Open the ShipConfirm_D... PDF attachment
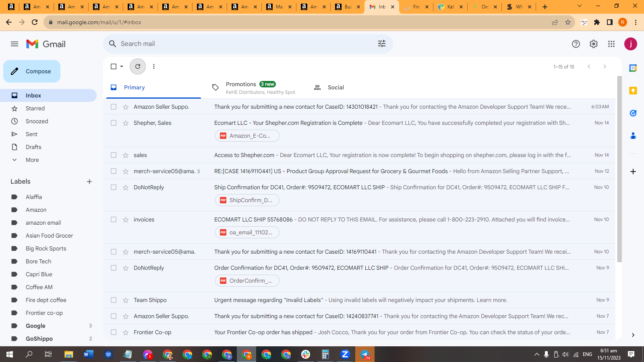 [247, 200]
